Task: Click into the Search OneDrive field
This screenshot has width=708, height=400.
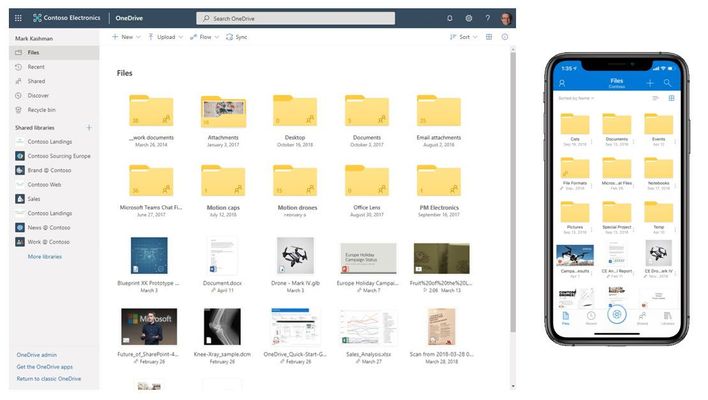Action: 295,18
